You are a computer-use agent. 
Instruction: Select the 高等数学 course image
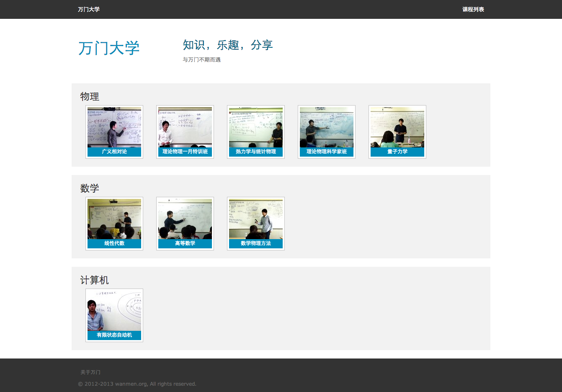coord(185,219)
